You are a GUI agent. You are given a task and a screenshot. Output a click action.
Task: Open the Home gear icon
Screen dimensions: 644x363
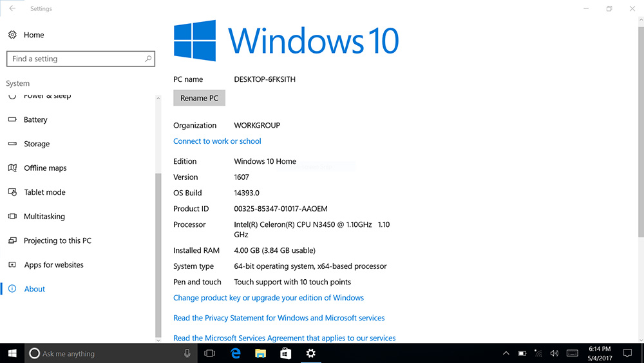[12, 35]
